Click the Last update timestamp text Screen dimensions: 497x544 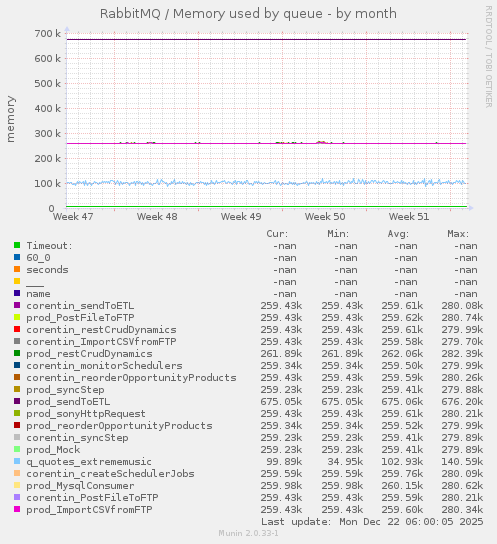pyautogui.click(x=372, y=522)
